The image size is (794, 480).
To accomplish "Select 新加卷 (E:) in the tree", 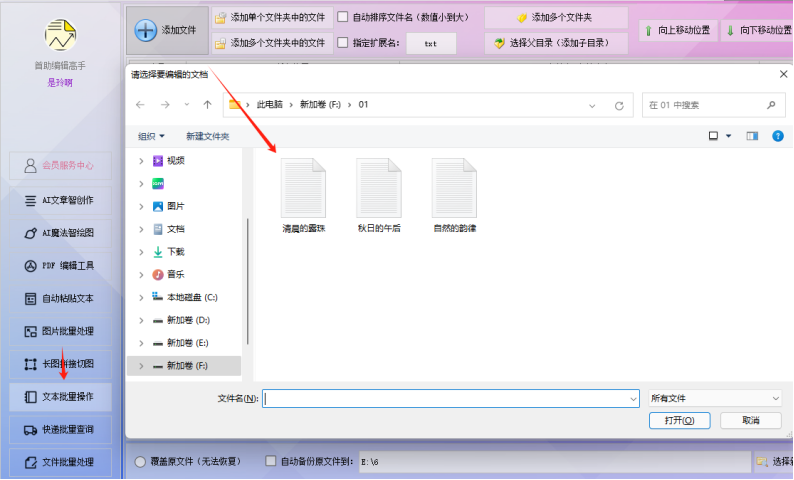I will [x=187, y=343].
